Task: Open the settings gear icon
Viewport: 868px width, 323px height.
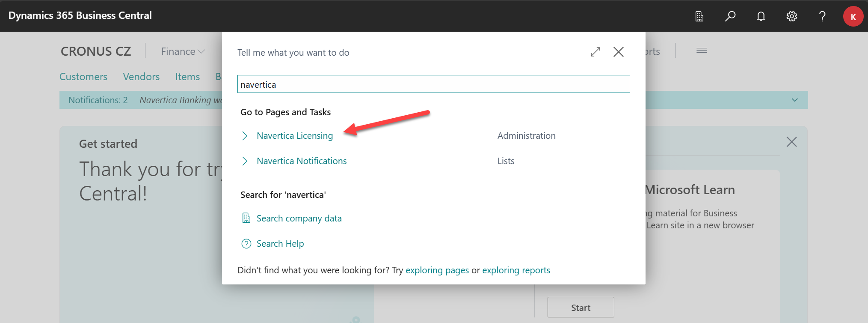Action: click(792, 16)
